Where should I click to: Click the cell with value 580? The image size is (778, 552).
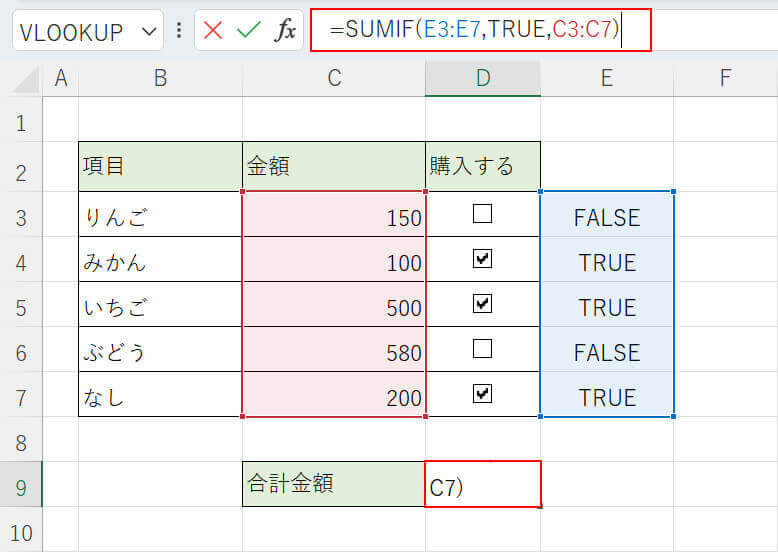334,350
